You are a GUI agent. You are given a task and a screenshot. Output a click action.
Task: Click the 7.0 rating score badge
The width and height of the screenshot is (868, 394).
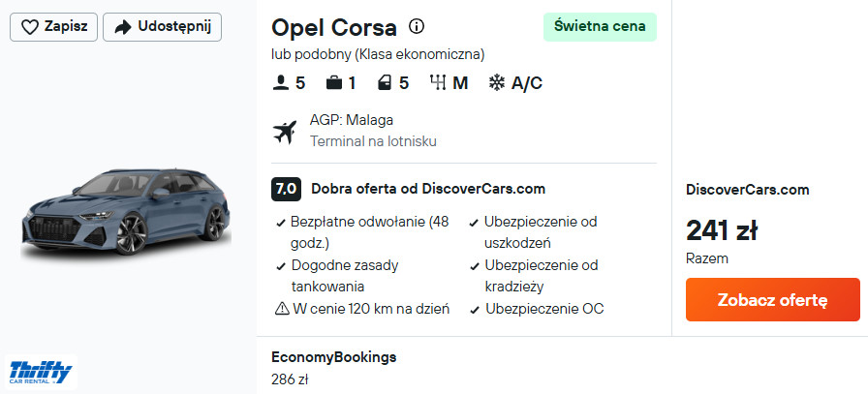click(x=286, y=189)
